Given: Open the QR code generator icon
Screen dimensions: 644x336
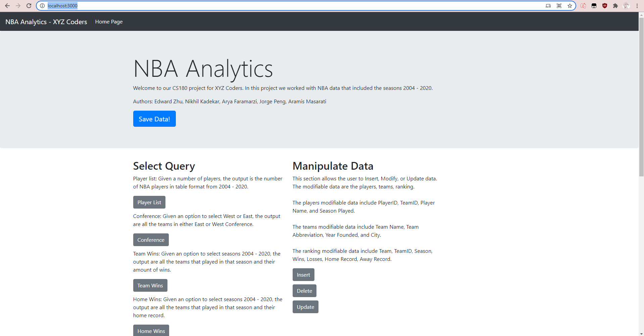Looking at the screenshot, I should coord(559,6).
